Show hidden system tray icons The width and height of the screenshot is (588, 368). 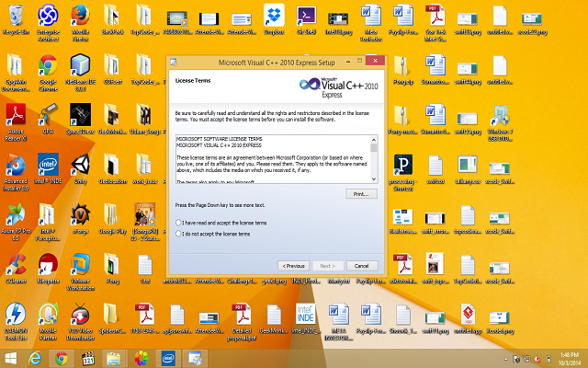tap(505, 359)
